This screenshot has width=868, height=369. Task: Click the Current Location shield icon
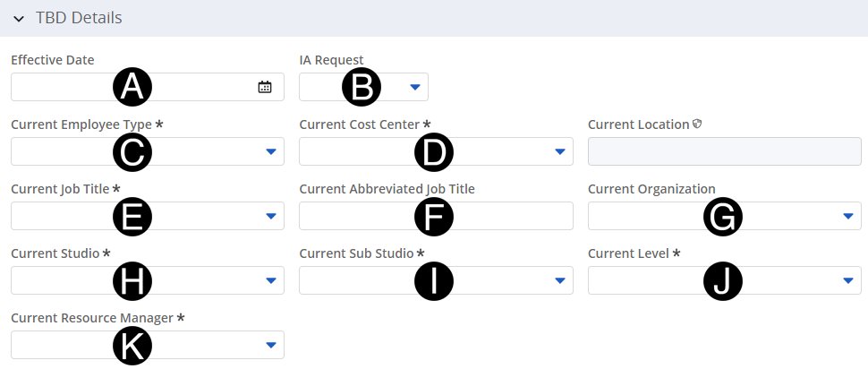[697, 124]
